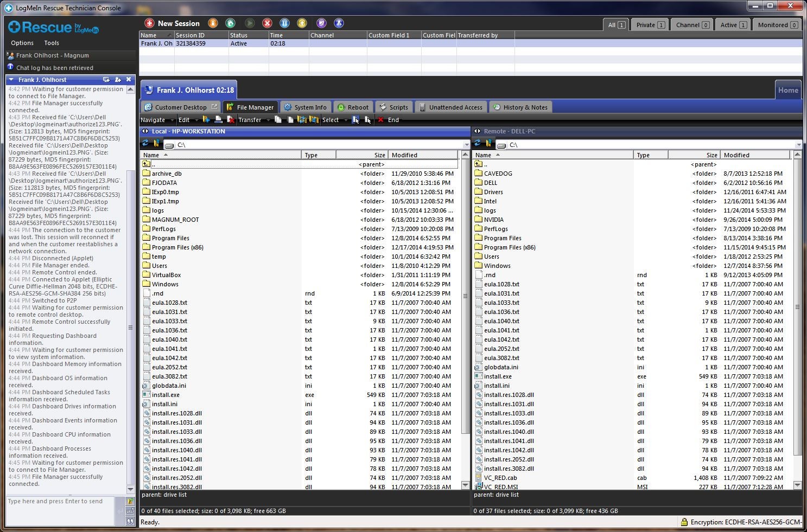The height and width of the screenshot is (532, 807).
Task: Collapse the Frank J. Ohlhorst chat panel triangle
Action: click(11, 80)
